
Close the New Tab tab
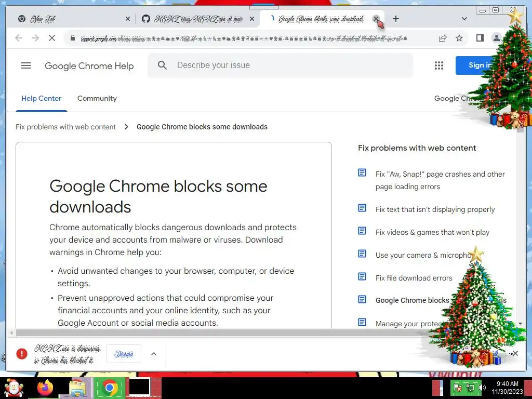(128, 19)
